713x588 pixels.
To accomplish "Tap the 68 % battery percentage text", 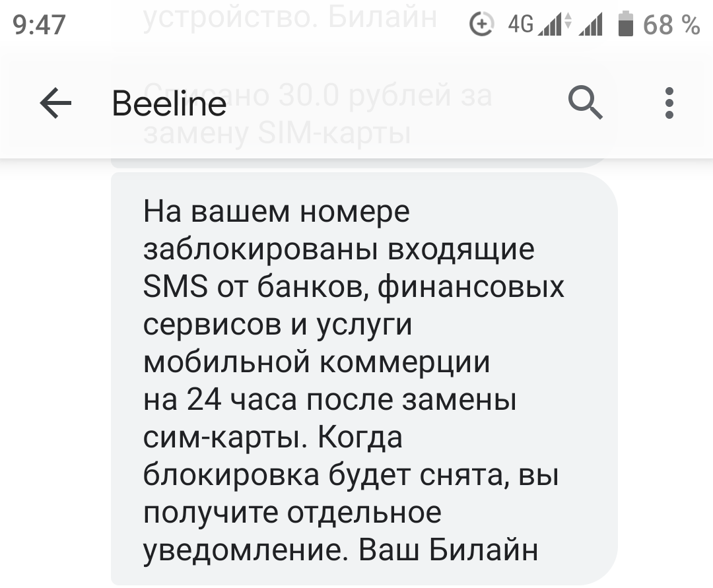I will pyautogui.click(x=671, y=25).
